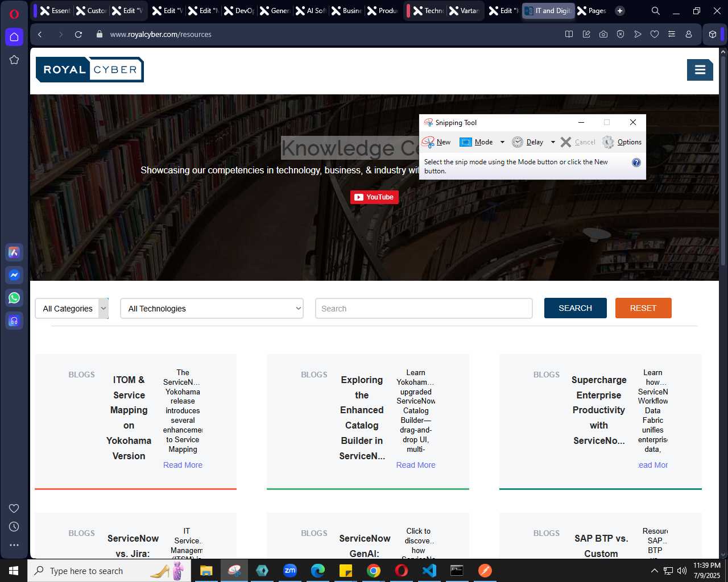Open Visual Studio Code from taskbar

click(429, 571)
